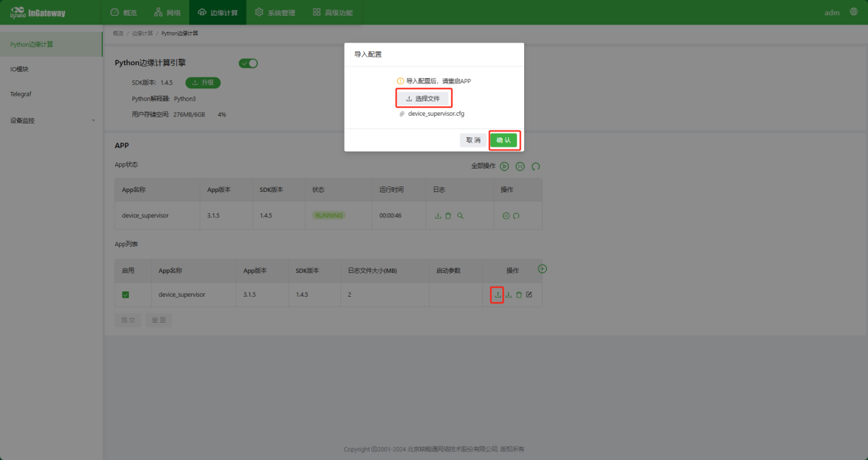Click the 导入配置 dialog title

[368, 53]
